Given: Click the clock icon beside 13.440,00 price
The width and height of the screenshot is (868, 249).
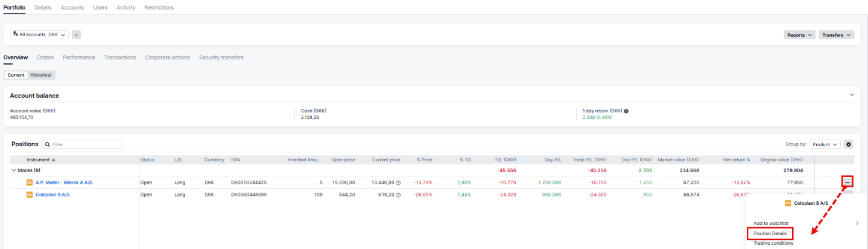Looking at the screenshot, I should click(398, 183).
